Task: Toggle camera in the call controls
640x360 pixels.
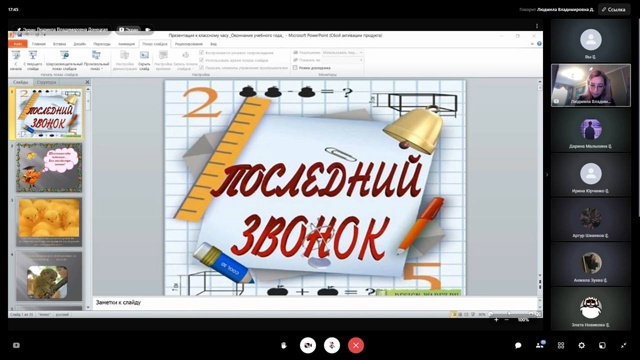Action: tap(308, 345)
